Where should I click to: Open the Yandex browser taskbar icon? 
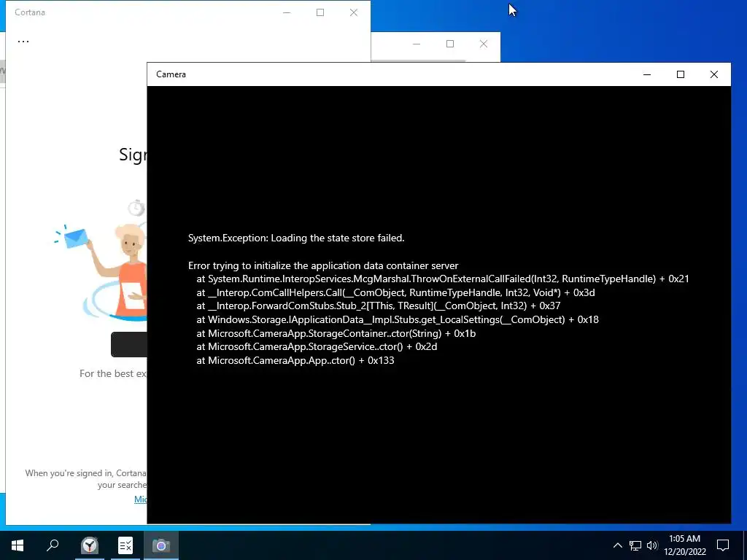pyautogui.click(x=90, y=545)
